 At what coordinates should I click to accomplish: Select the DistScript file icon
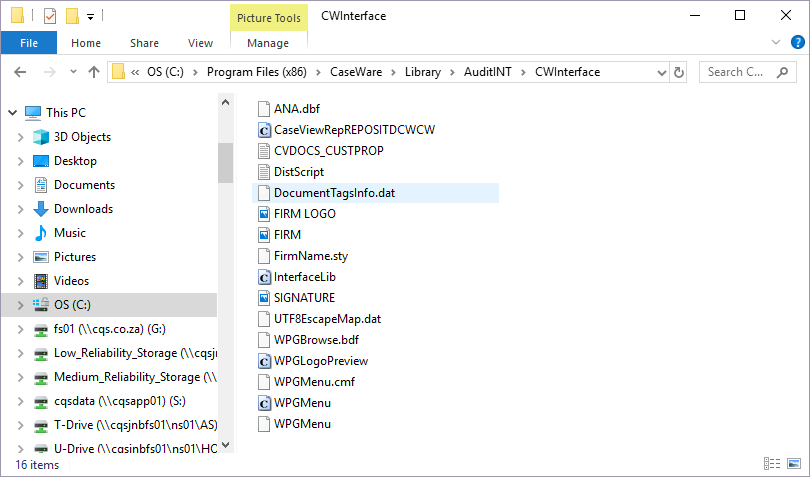tap(264, 172)
